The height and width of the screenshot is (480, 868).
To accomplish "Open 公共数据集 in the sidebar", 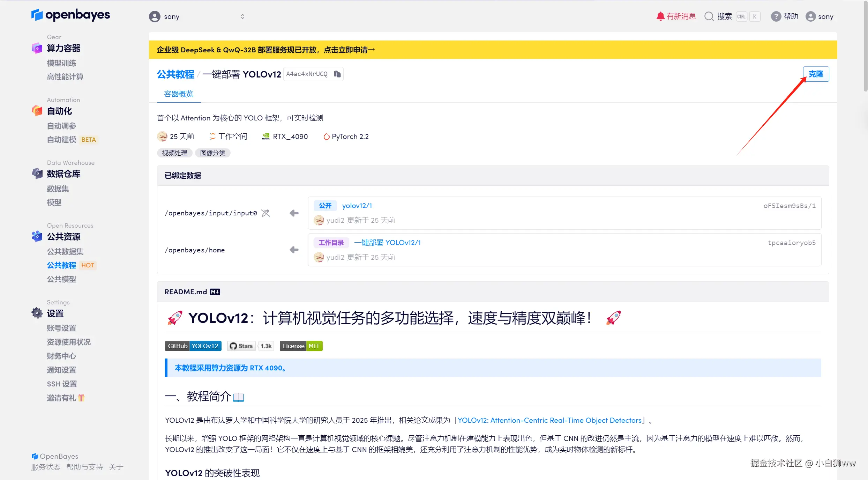I will point(65,251).
